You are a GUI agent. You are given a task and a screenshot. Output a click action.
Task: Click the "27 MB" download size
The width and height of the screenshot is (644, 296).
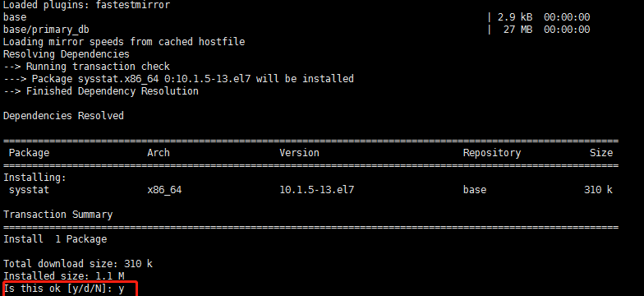(517, 30)
